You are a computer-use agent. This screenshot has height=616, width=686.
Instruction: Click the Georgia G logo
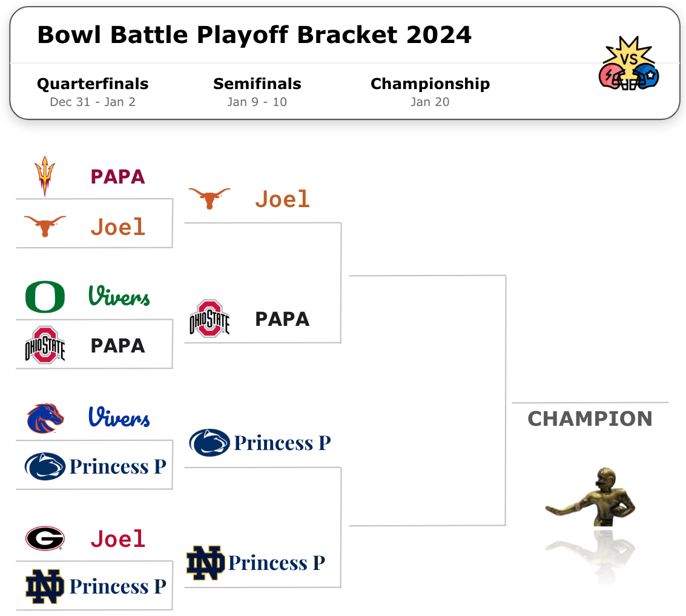[x=45, y=538]
